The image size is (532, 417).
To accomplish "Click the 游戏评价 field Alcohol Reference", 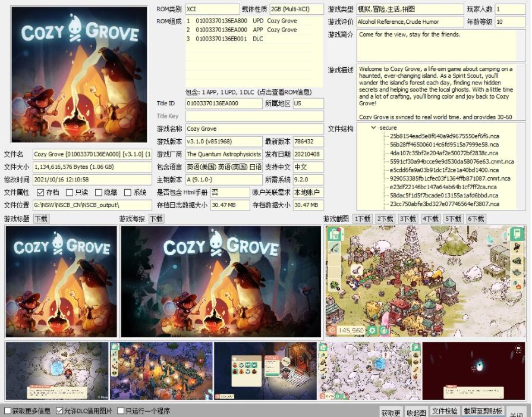I will tap(410, 22).
